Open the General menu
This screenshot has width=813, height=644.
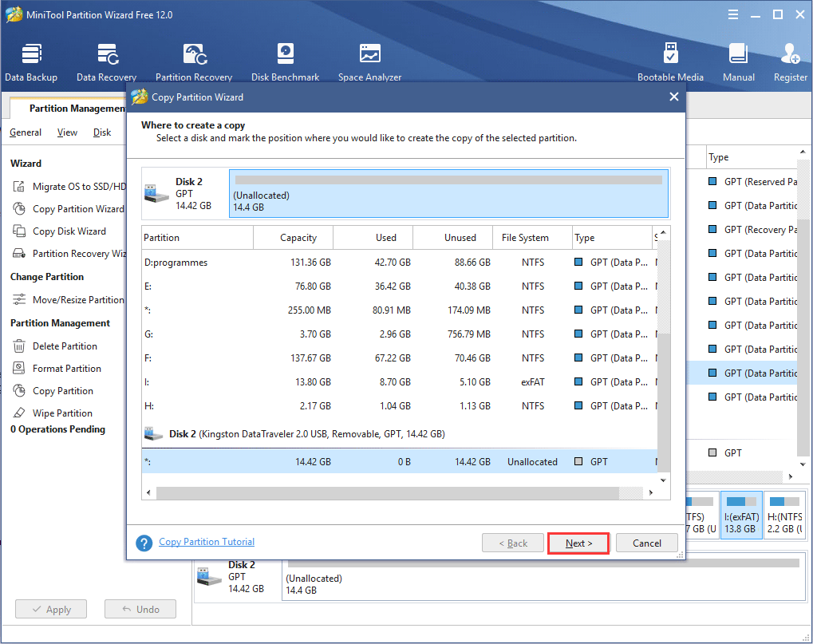click(x=26, y=132)
